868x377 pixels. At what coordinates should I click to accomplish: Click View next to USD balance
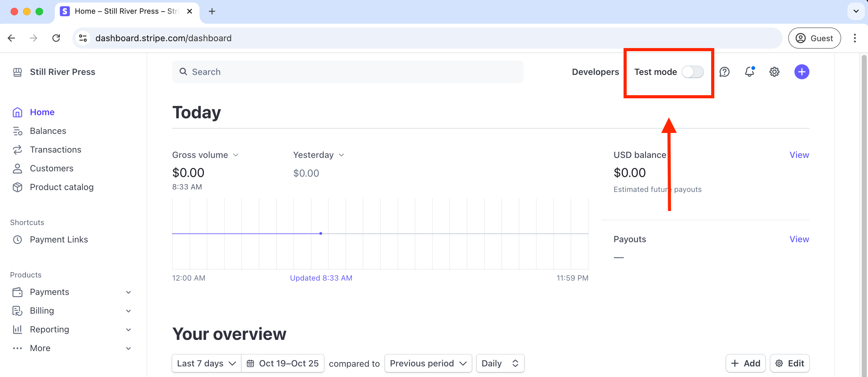coord(799,155)
